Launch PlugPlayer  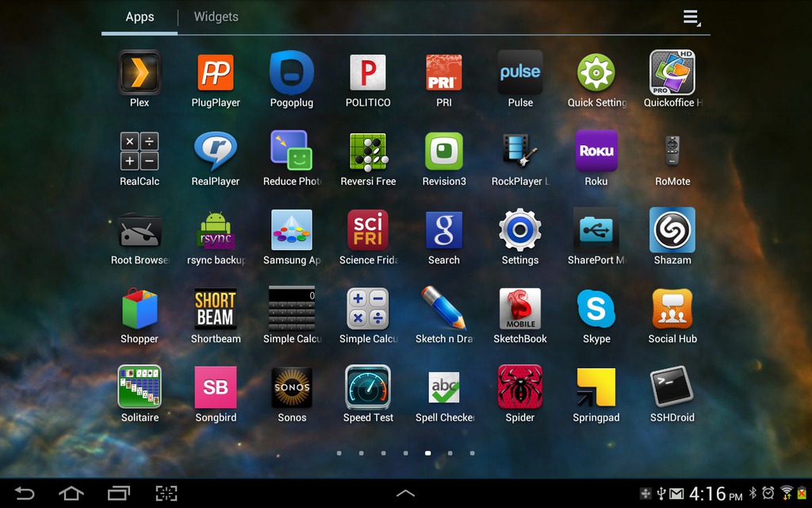[216, 72]
